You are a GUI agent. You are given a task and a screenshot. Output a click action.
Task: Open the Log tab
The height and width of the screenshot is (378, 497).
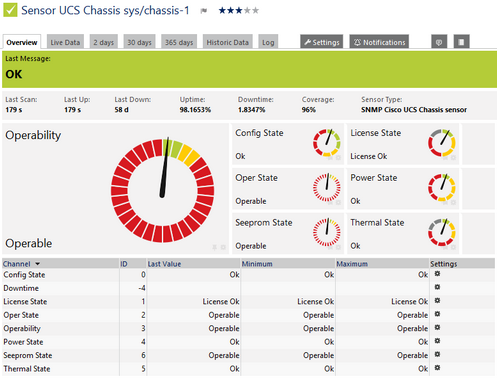pos(268,42)
